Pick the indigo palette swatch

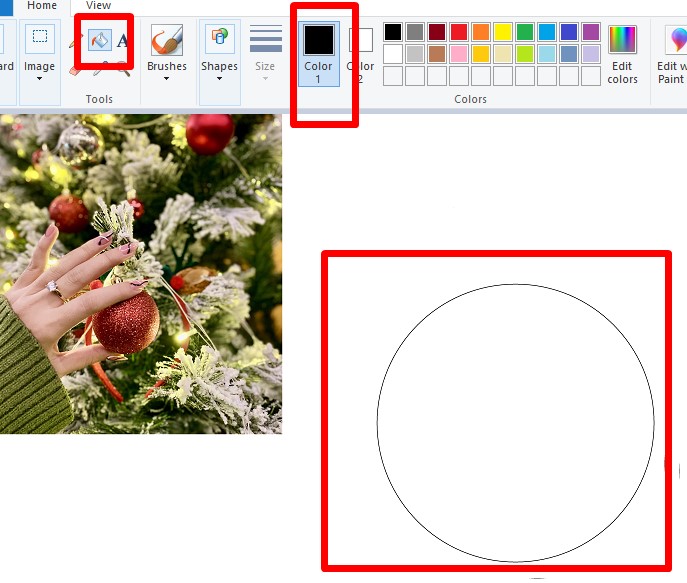click(569, 32)
